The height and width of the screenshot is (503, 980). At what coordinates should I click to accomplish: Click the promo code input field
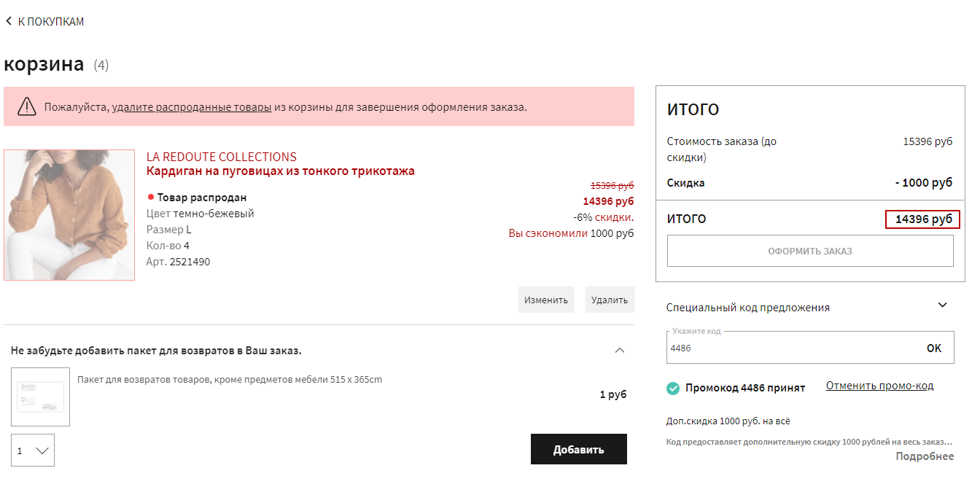791,348
